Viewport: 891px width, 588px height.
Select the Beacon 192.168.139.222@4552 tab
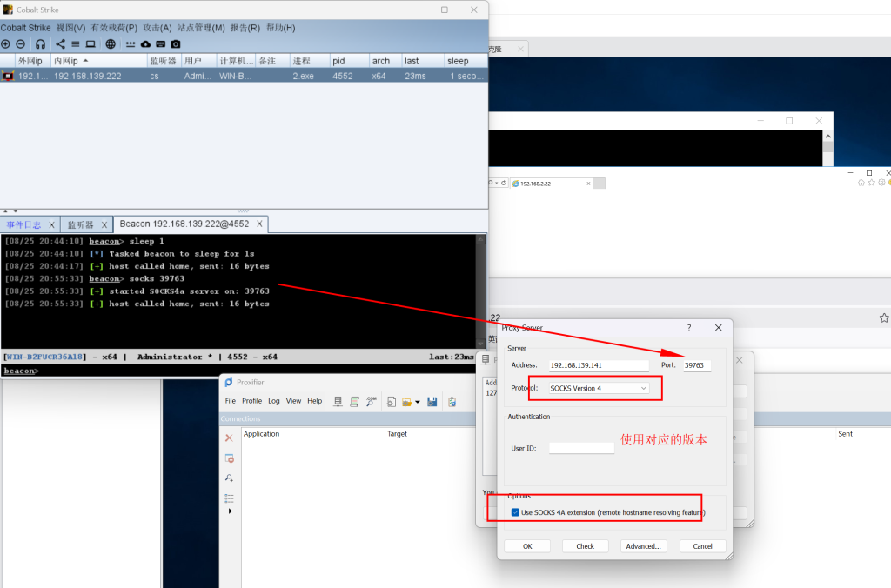click(x=184, y=224)
